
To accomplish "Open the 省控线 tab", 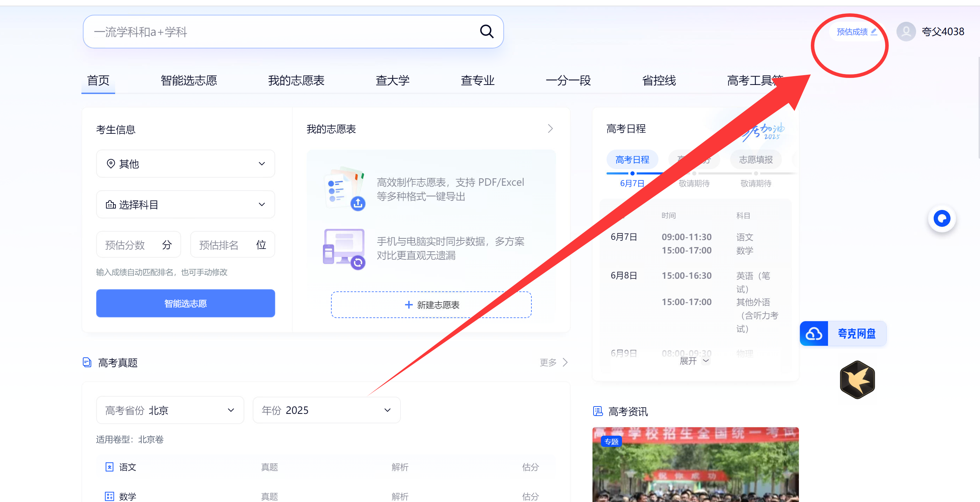I will [x=659, y=81].
